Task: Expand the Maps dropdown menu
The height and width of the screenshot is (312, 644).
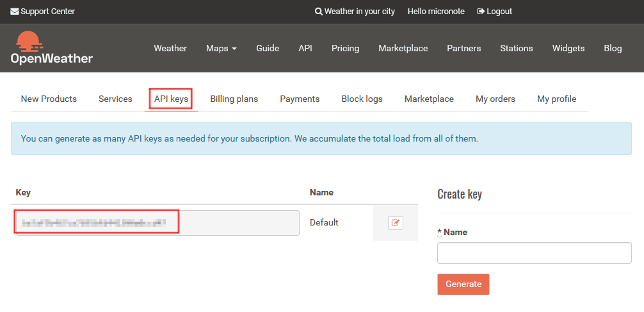Action: click(221, 48)
